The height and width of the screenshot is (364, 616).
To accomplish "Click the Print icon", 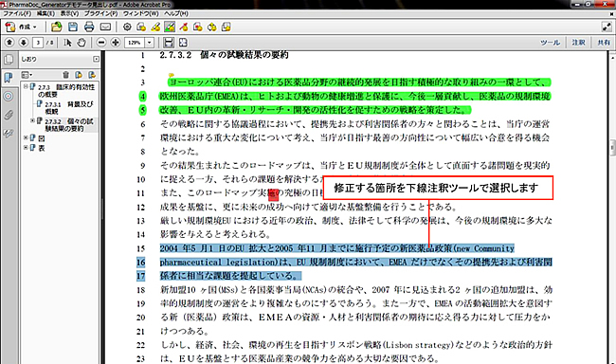I will (x=89, y=27).
